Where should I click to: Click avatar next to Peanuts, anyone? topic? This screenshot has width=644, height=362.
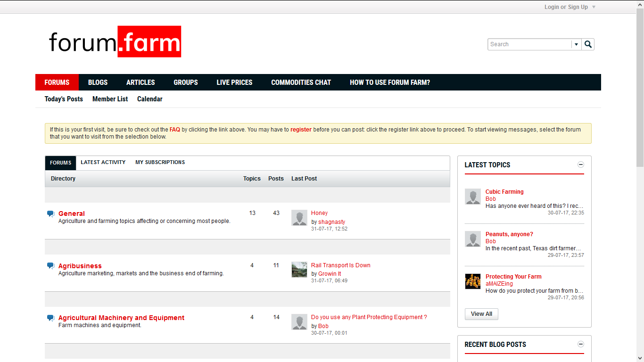[x=473, y=239]
